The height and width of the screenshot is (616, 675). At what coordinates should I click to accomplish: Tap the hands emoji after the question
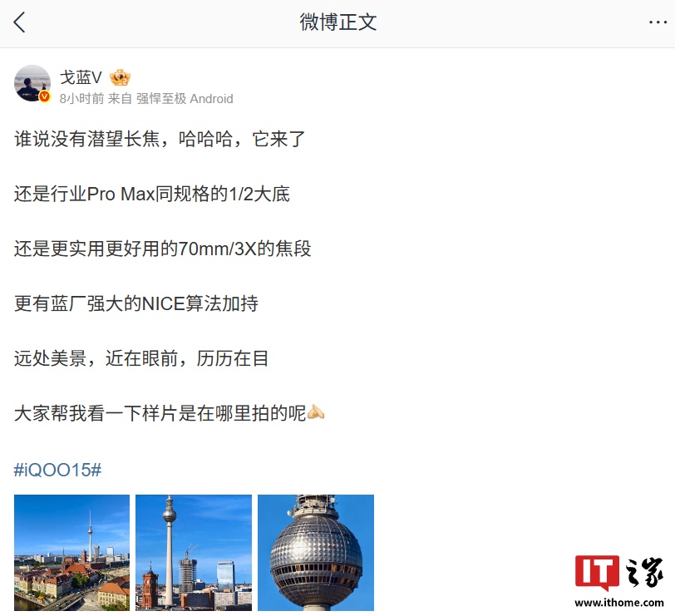pos(316,413)
